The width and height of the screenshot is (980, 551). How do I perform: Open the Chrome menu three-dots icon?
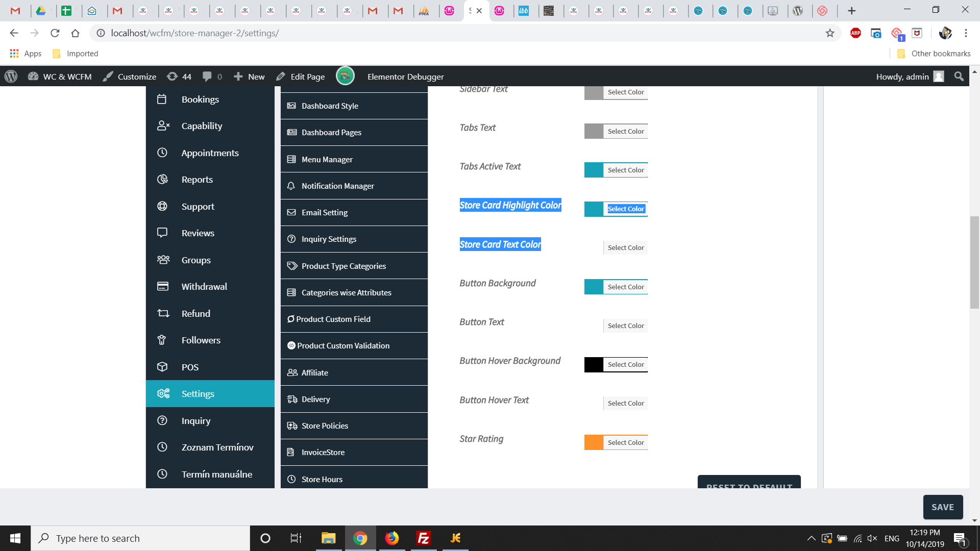[966, 33]
